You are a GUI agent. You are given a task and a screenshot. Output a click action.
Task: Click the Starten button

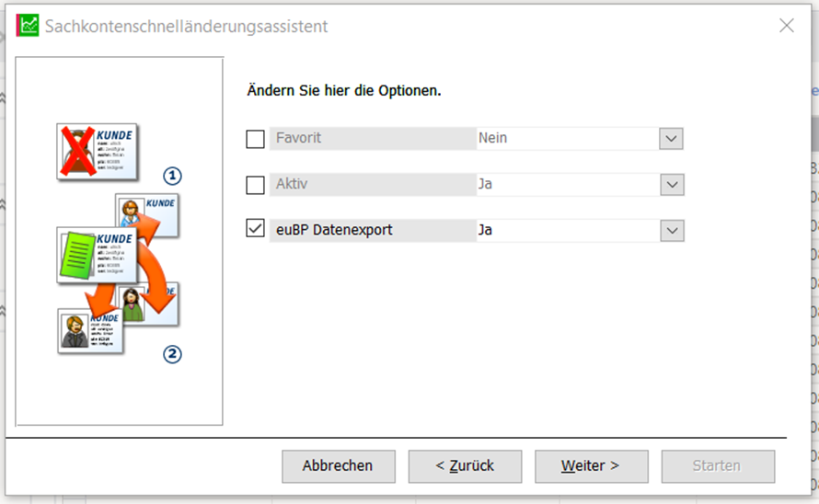tap(717, 466)
